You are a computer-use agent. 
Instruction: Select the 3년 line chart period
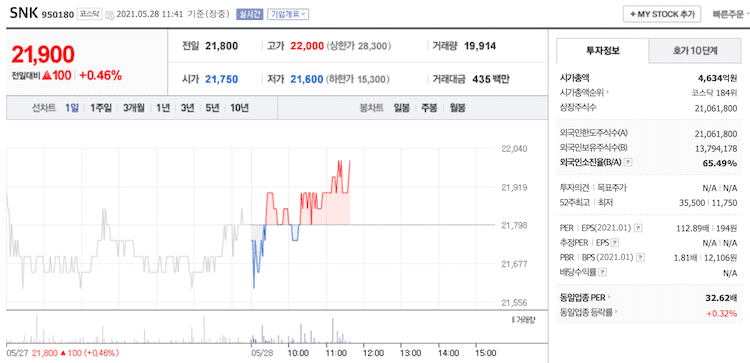(x=188, y=108)
